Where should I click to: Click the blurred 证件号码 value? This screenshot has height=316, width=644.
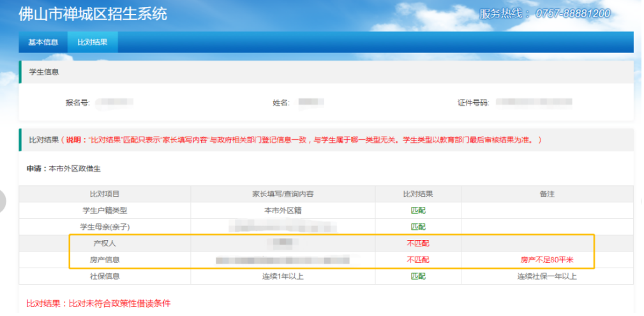pyautogui.click(x=534, y=102)
